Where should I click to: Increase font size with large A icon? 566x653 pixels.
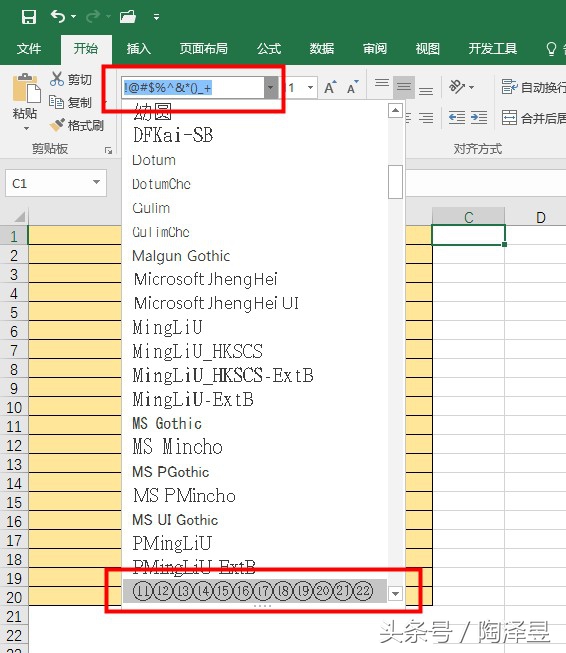click(x=330, y=87)
